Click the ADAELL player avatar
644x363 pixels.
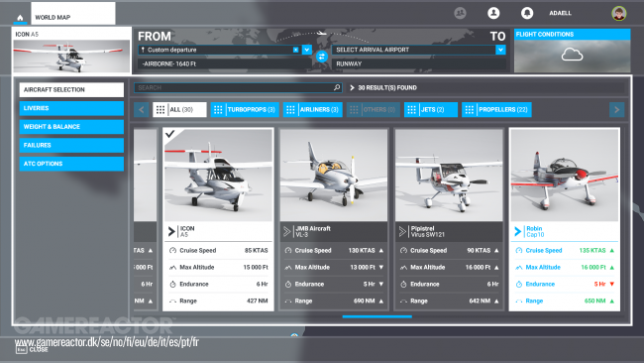tap(619, 13)
